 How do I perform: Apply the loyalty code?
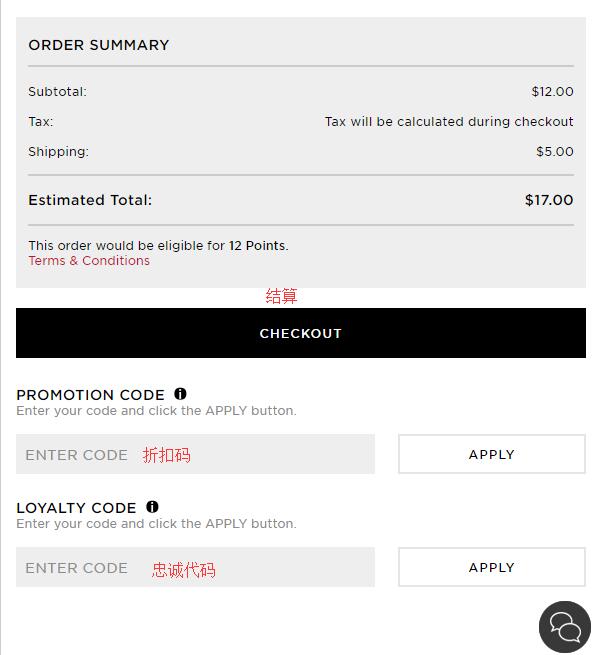[x=492, y=567]
